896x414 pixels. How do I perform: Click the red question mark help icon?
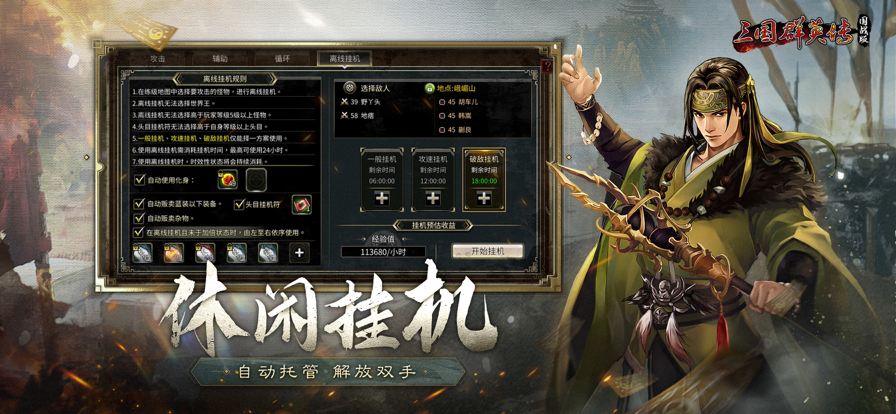pyautogui.click(x=547, y=65)
